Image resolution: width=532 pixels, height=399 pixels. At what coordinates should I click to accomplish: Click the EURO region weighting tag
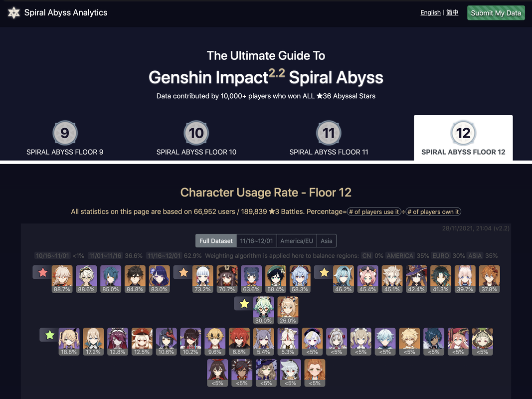pyautogui.click(x=440, y=256)
